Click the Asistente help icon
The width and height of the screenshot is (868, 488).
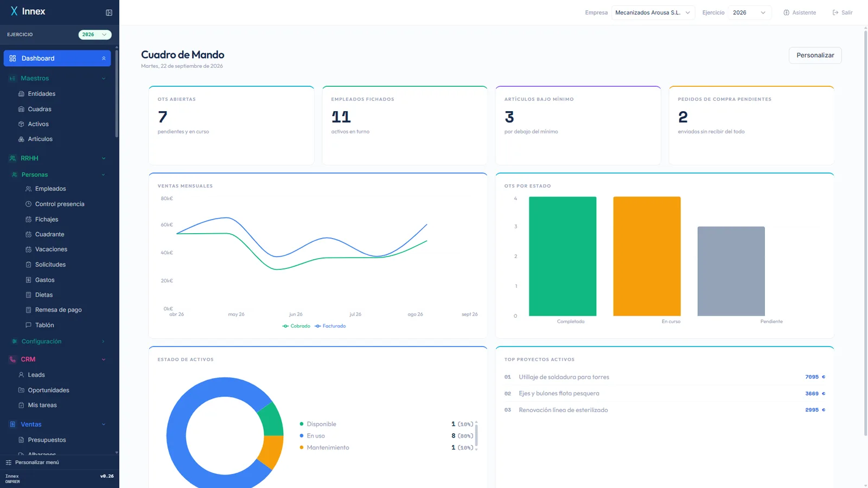coord(786,12)
